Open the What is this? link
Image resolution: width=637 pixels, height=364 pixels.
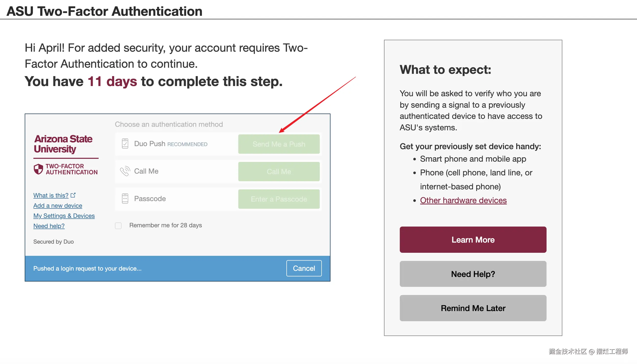coord(51,195)
